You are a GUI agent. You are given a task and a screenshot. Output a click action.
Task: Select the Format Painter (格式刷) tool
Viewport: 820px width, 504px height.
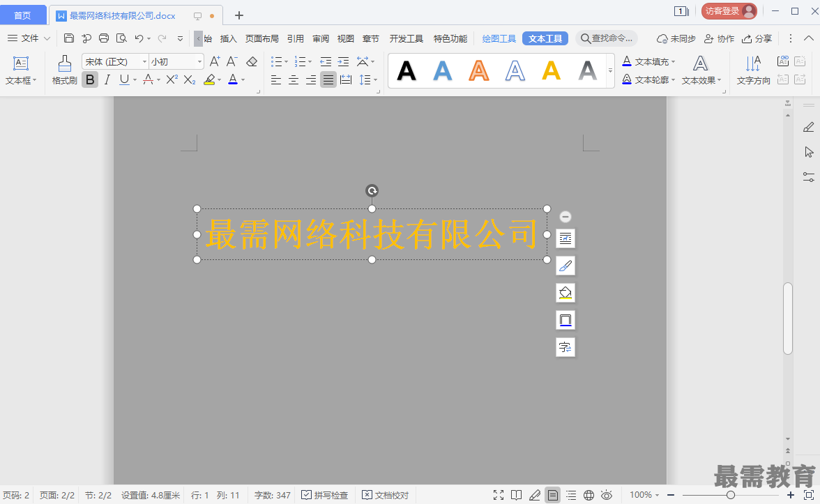click(x=64, y=70)
